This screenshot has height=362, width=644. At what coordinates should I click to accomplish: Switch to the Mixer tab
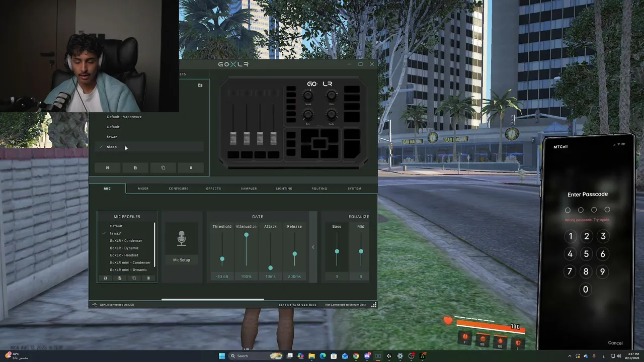pos(143,189)
